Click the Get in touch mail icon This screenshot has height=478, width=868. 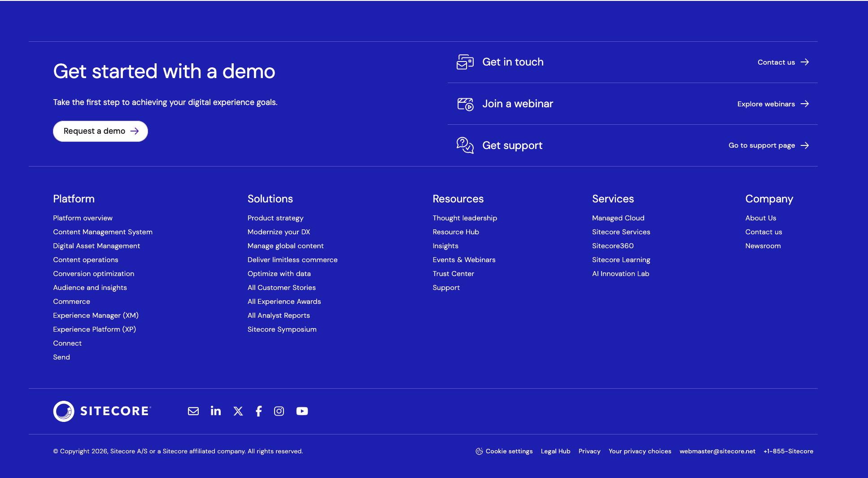(465, 62)
